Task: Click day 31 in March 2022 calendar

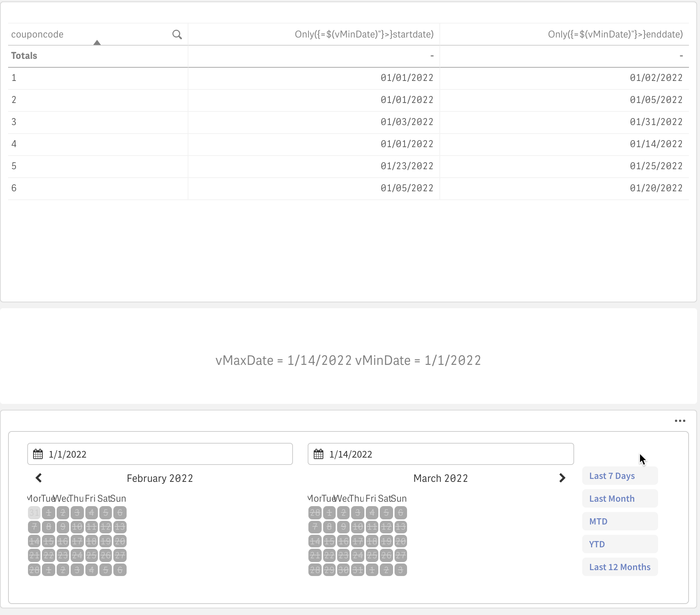Action: pos(357,570)
